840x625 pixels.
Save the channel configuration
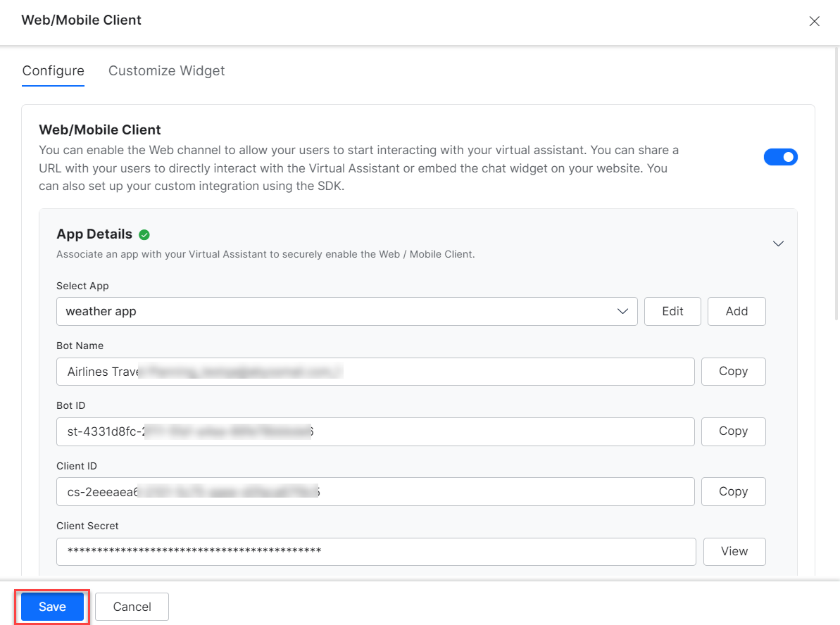52,607
